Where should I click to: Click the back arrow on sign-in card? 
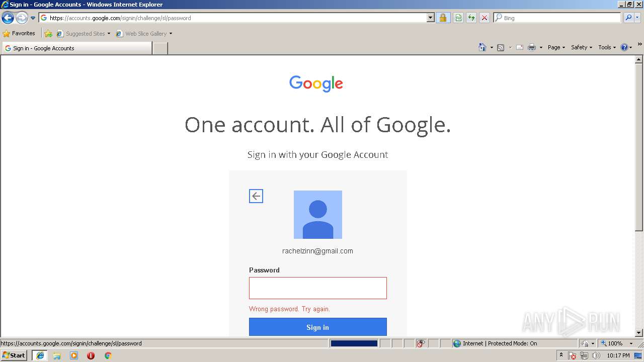pyautogui.click(x=256, y=196)
